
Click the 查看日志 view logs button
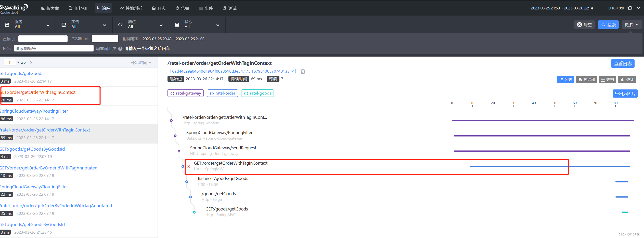click(623, 63)
